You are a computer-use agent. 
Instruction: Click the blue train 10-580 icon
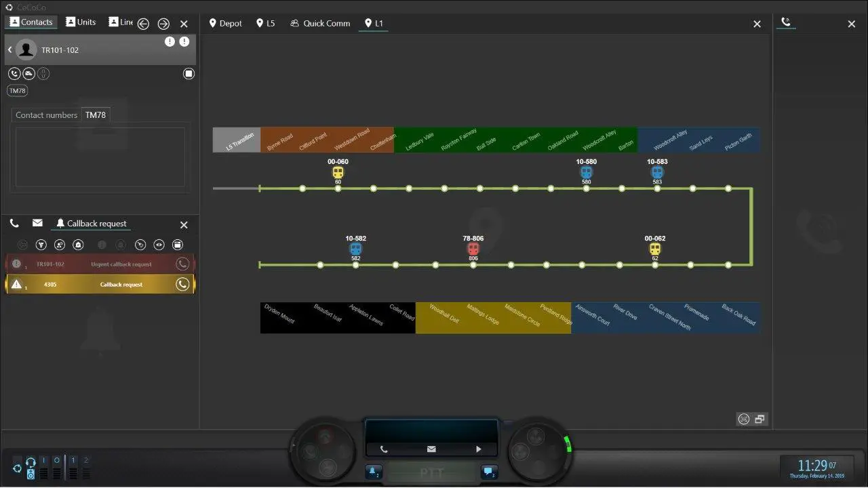coord(586,173)
